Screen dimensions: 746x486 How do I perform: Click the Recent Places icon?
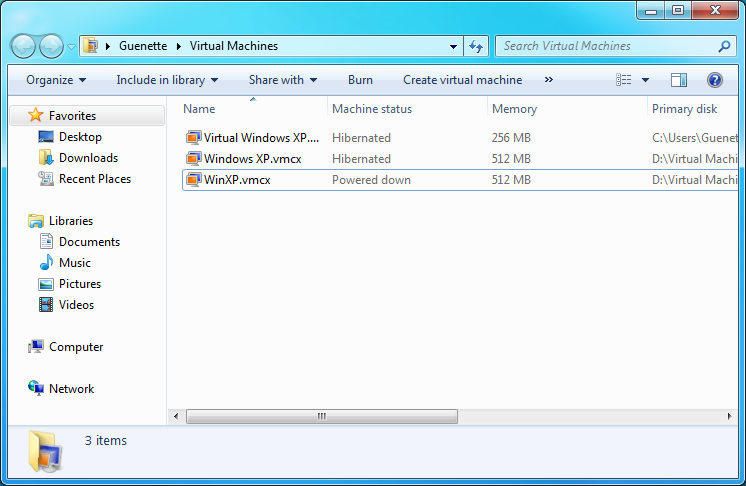click(x=46, y=178)
